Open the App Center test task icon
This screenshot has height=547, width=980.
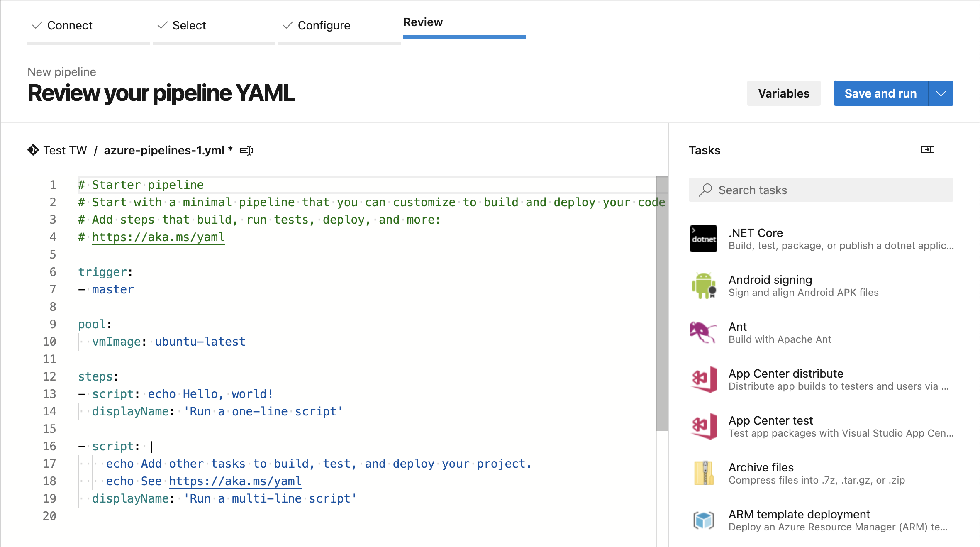click(x=703, y=426)
